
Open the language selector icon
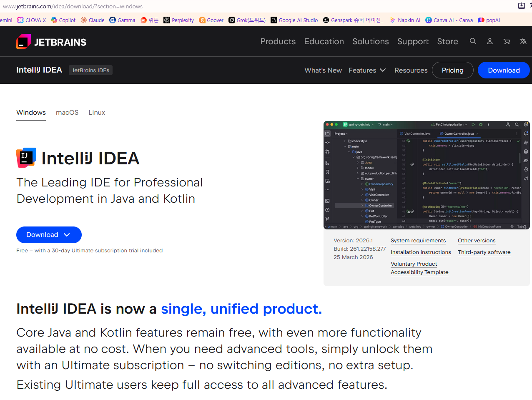click(x=523, y=41)
